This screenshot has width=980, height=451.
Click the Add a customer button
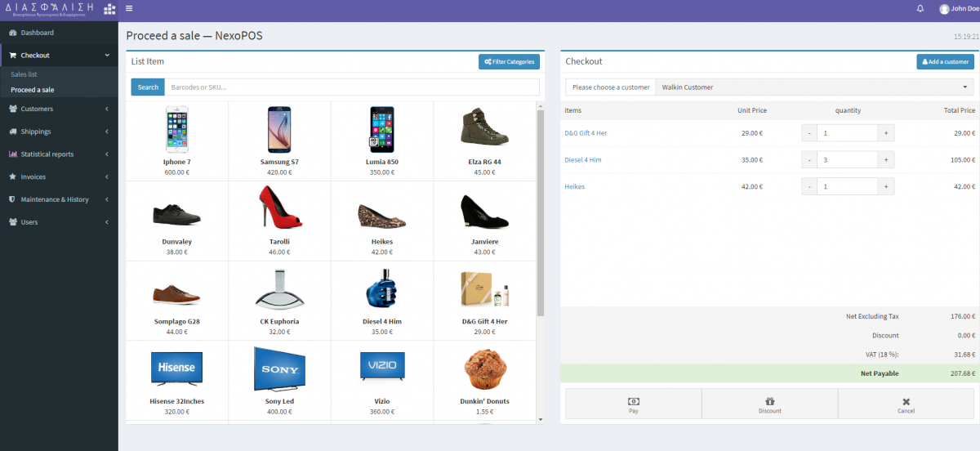945,62
